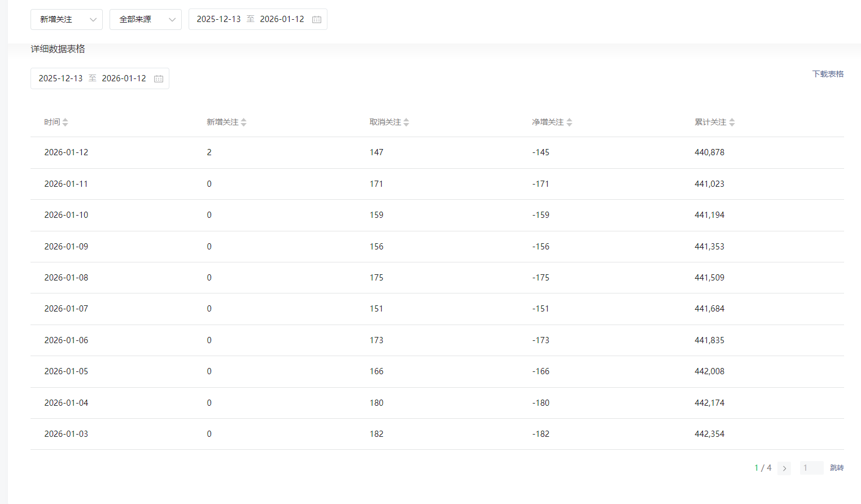The width and height of the screenshot is (861, 504).
Task: Click calendar icon in table date range
Action: click(x=159, y=78)
